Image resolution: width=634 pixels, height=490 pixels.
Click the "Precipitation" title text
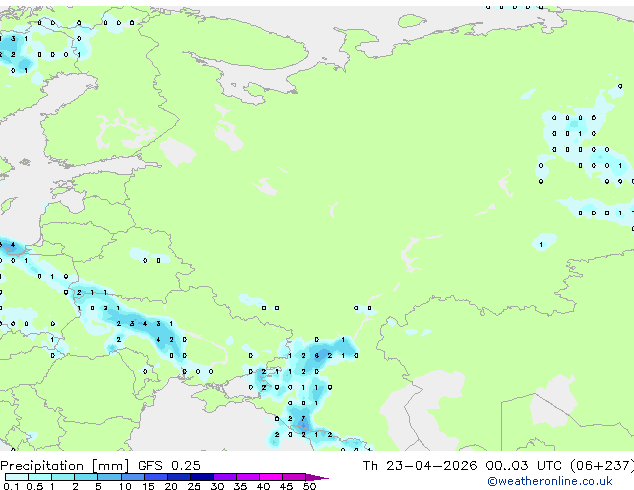tap(42, 466)
